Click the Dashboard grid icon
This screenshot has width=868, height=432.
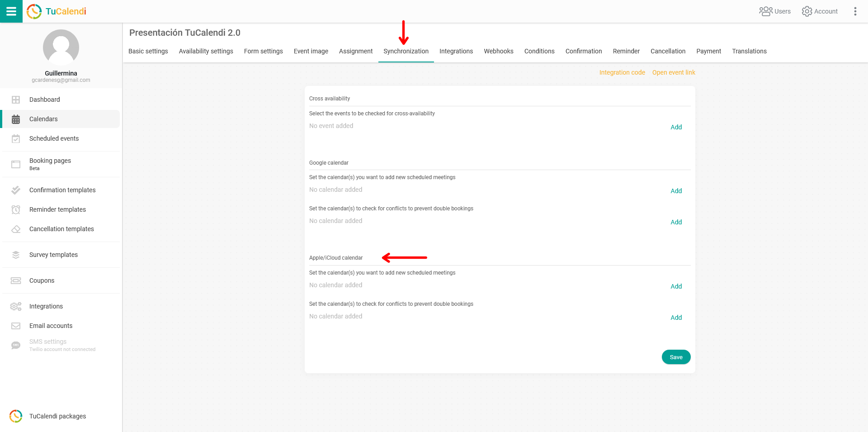(16, 100)
